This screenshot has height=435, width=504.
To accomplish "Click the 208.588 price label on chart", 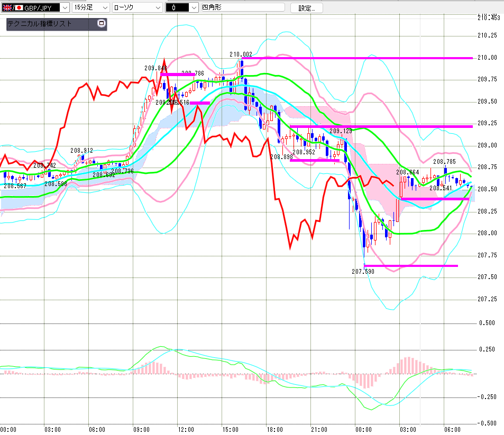I will (x=56, y=184).
